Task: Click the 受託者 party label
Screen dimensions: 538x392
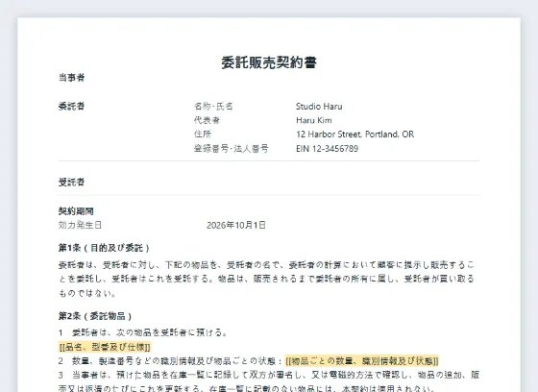Action: (x=71, y=182)
